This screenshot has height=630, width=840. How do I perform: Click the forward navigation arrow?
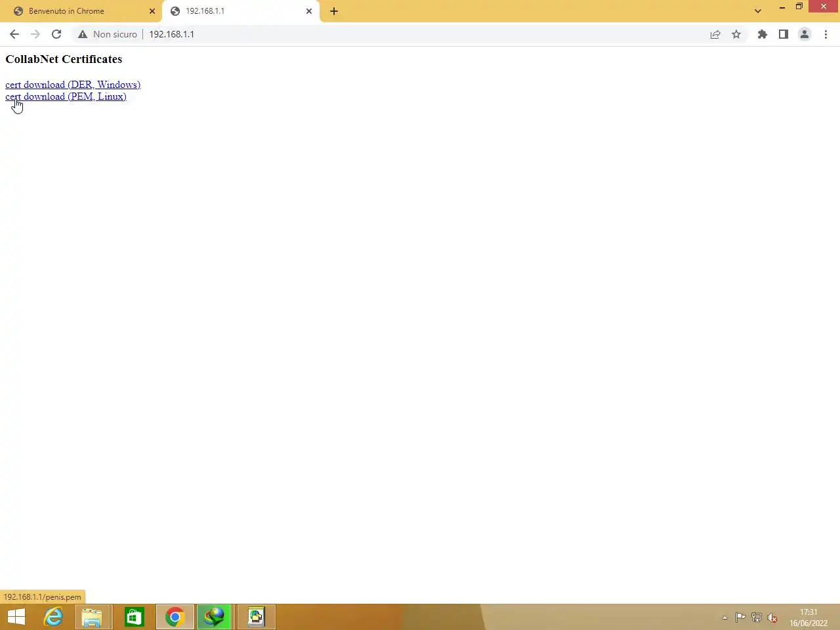pos(35,34)
